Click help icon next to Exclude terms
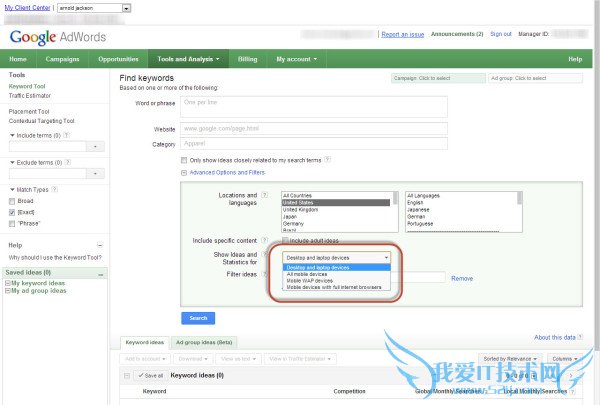 click(68, 162)
